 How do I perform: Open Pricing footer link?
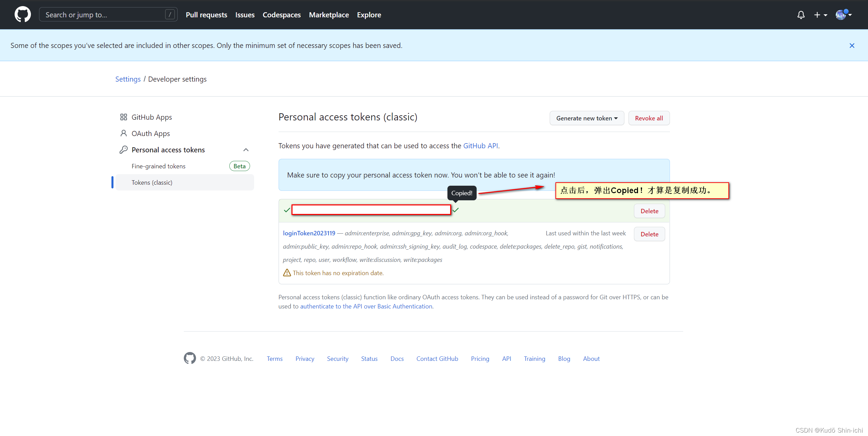(x=480, y=359)
